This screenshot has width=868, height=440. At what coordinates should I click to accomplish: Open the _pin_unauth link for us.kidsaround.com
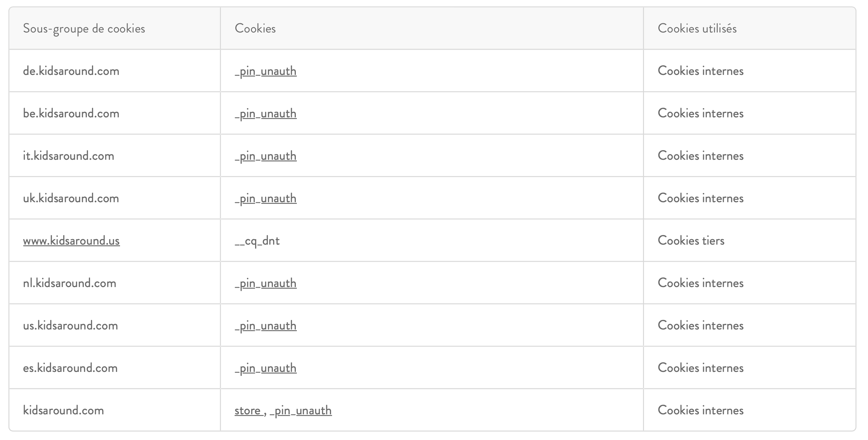click(265, 326)
